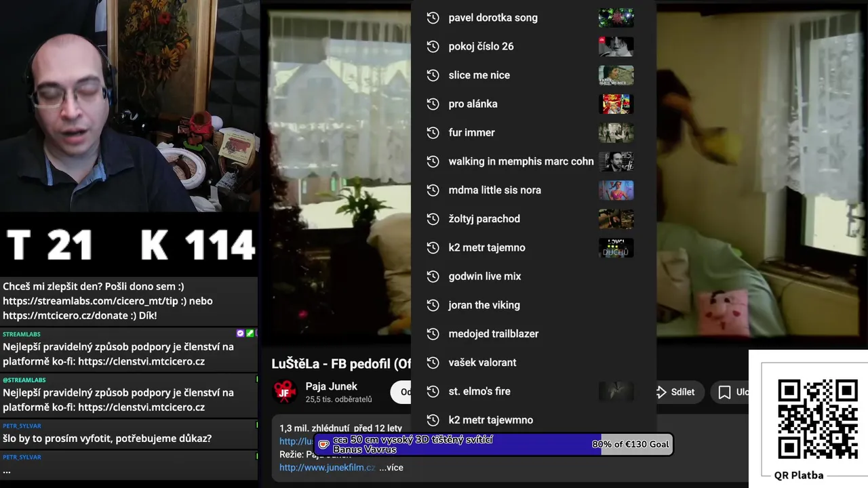Click PETR_SYLVAR's message asking for proof
This screenshot has height=488, width=868.
[x=107, y=439]
